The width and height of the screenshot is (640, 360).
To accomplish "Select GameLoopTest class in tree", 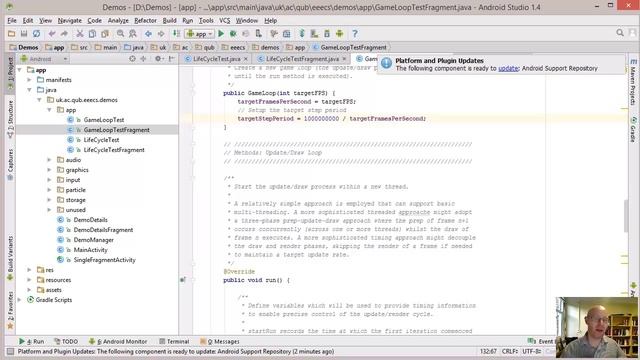I will [x=104, y=120].
